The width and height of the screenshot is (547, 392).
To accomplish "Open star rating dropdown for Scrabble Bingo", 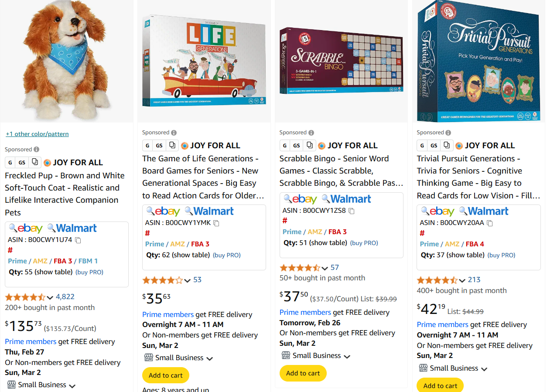I will [325, 268].
